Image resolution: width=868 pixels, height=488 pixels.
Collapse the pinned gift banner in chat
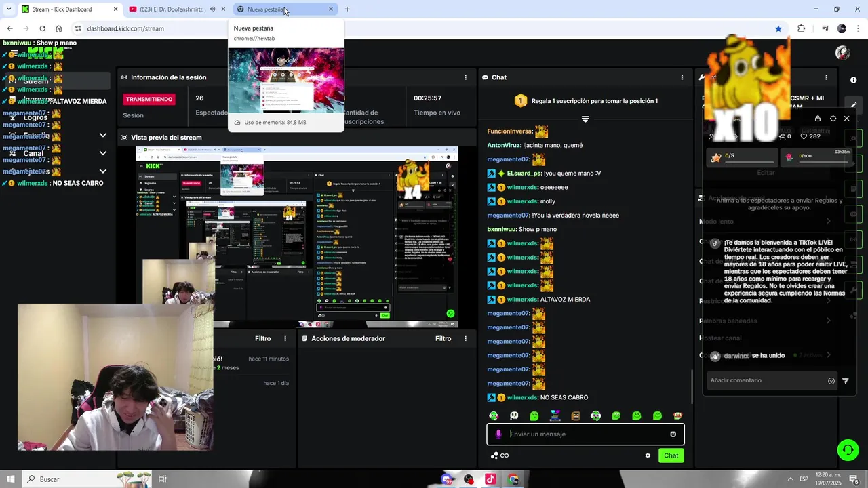585,119
